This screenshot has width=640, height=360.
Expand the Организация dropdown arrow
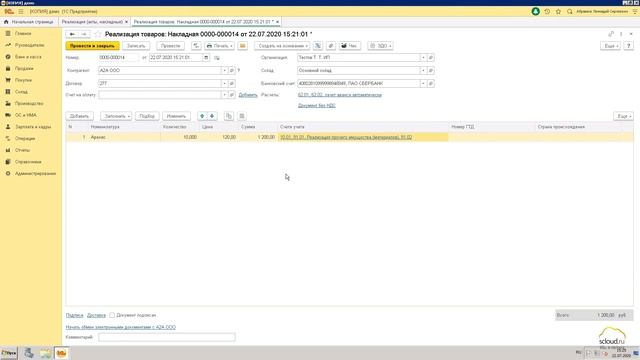point(423,58)
